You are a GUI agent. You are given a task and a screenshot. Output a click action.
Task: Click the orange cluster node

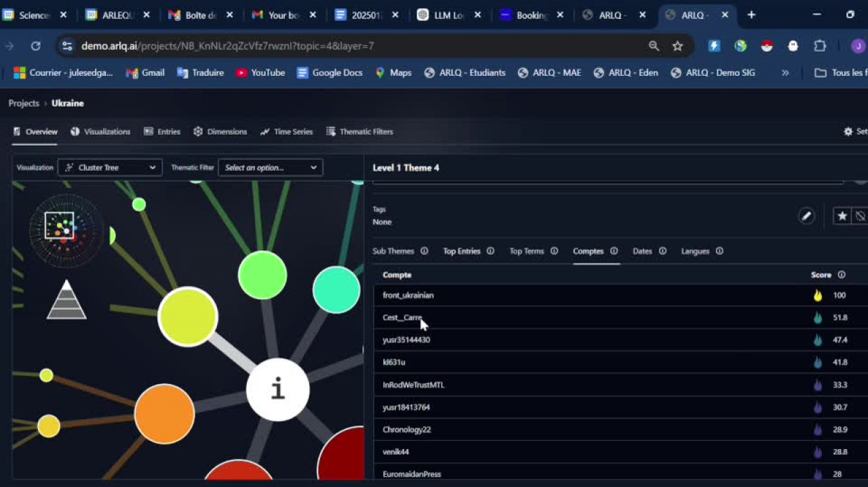click(164, 414)
